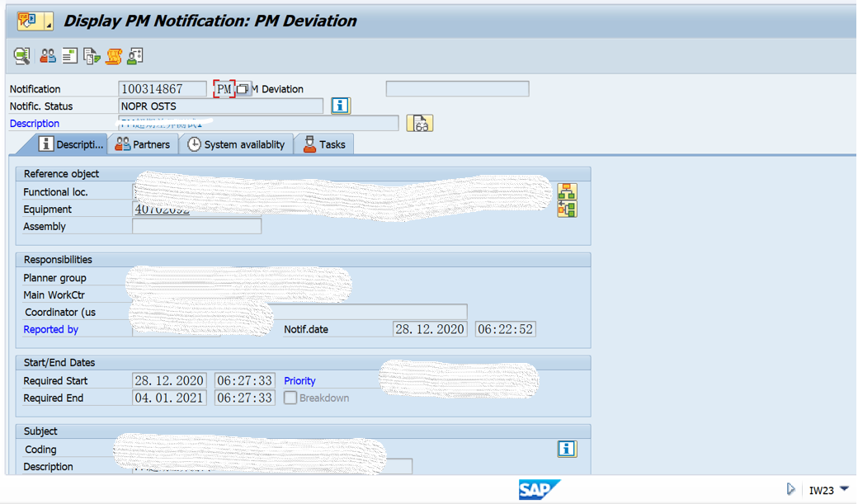858x504 pixels.
Task: Click the 'Reference object' section header
Action: coord(61,173)
